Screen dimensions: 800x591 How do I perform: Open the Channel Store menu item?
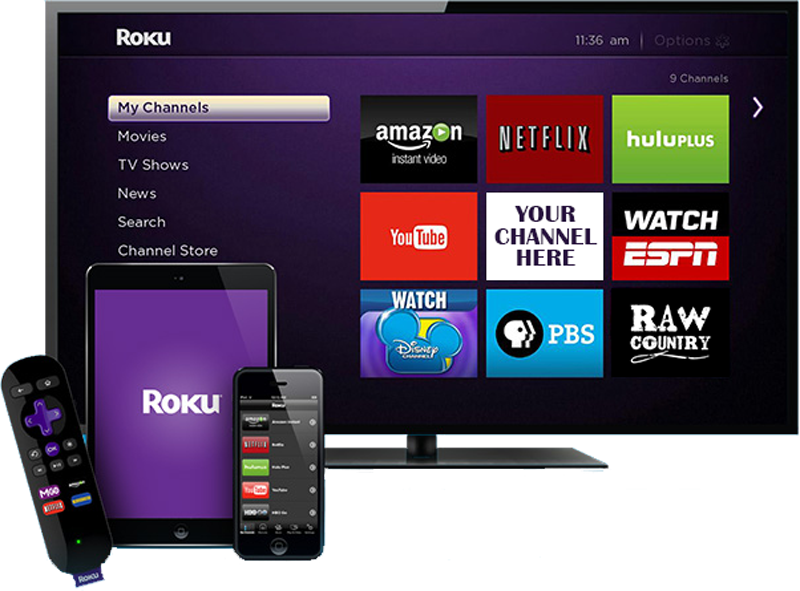click(167, 250)
